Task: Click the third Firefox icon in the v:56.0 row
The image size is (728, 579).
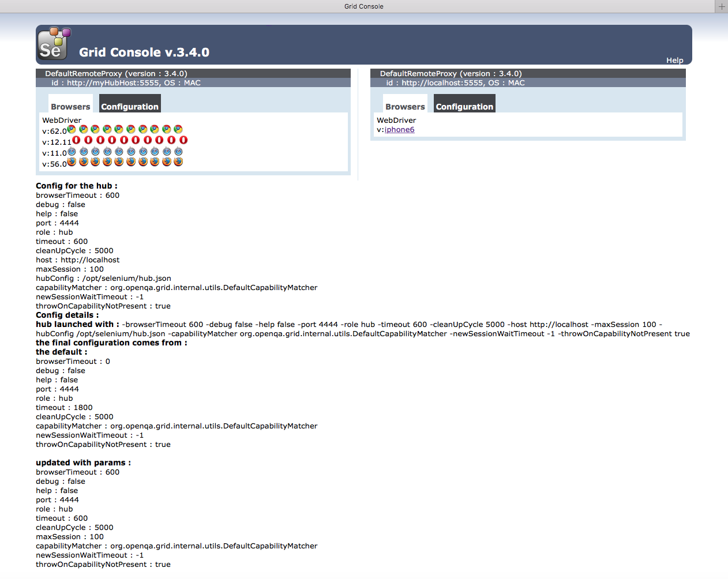Action: (95, 161)
